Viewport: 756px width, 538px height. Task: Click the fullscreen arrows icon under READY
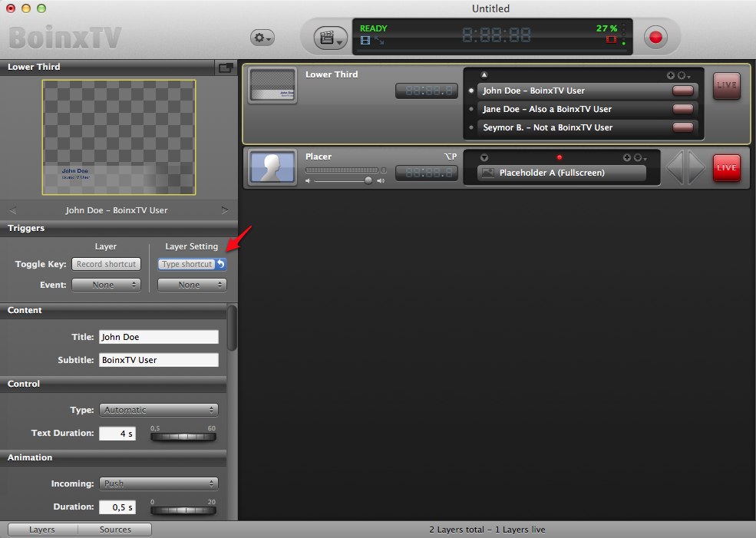click(379, 41)
